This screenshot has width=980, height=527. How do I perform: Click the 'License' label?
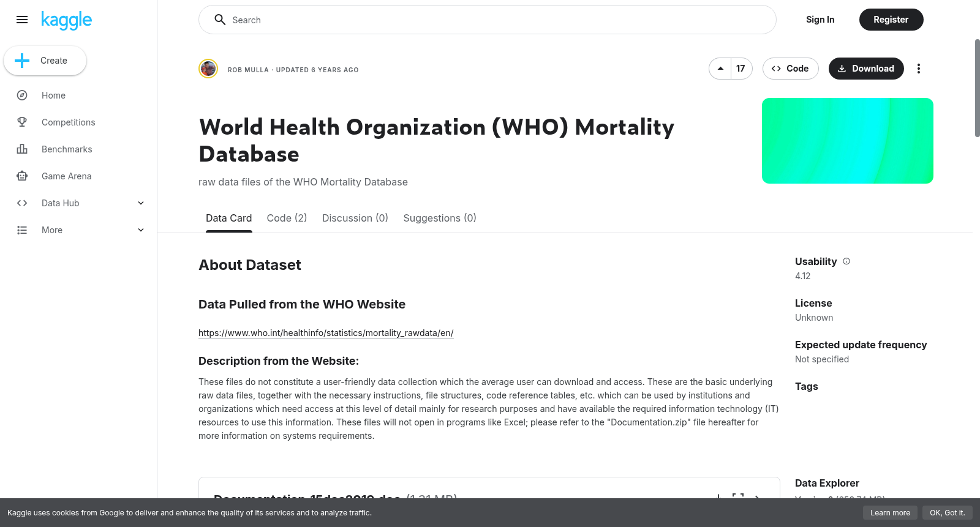coord(813,303)
